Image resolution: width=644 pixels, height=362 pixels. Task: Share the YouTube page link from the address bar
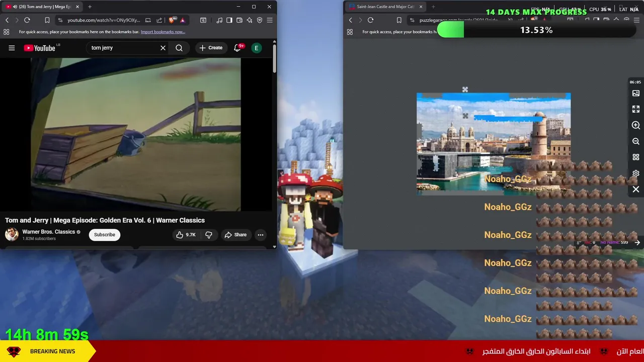tap(159, 20)
